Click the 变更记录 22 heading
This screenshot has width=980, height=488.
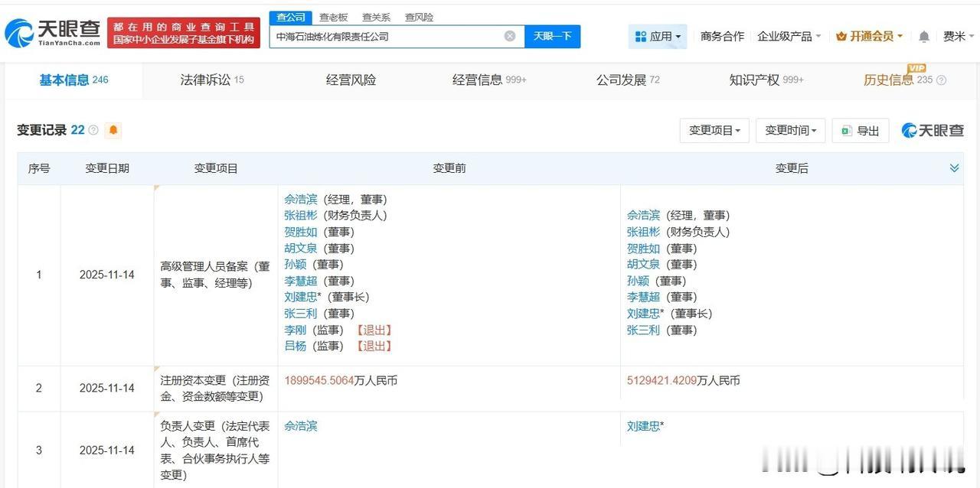(x=51, y=130)
